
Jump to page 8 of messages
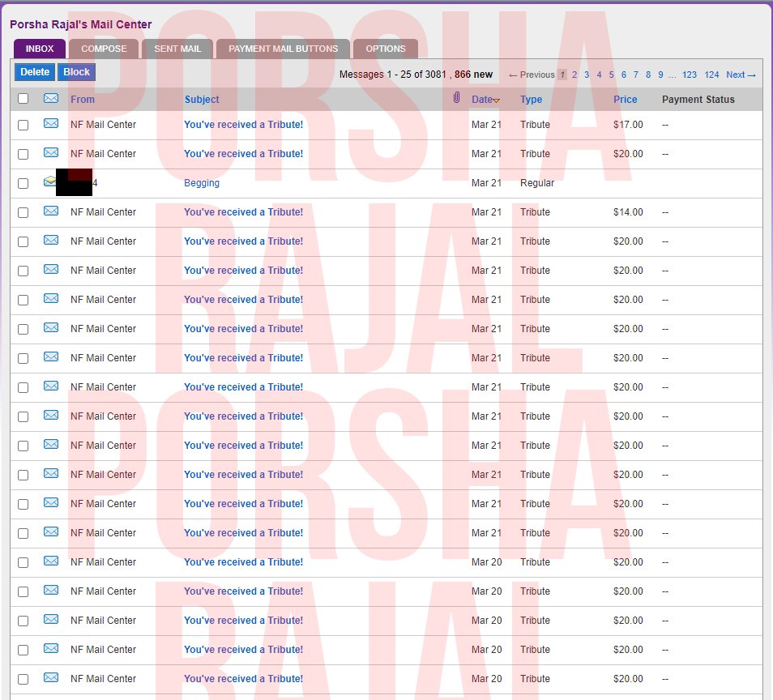648,75
